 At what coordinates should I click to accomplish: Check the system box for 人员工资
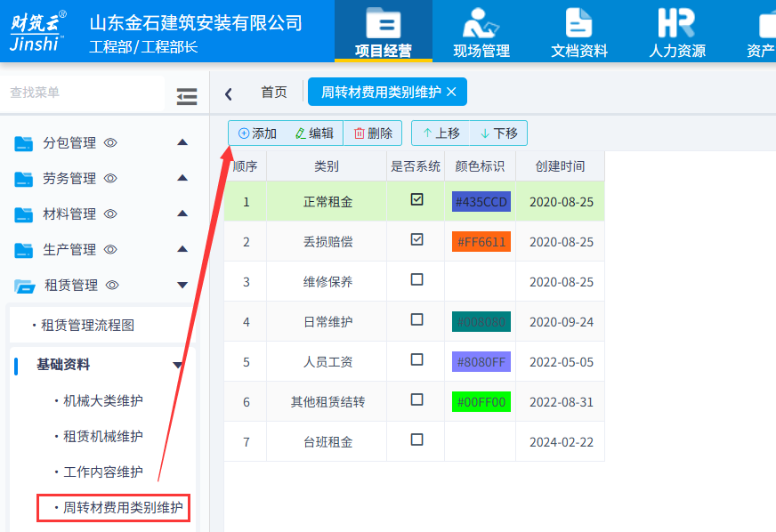416,359
